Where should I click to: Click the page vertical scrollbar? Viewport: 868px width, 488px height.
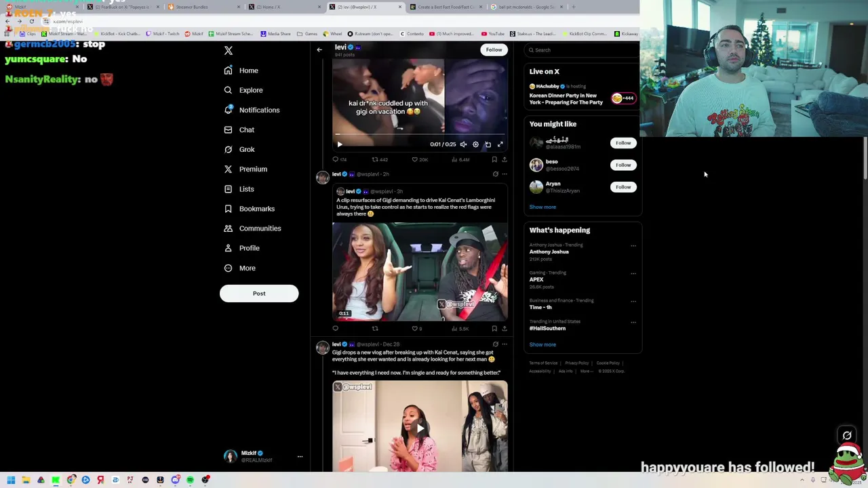(x=865, y=159)
